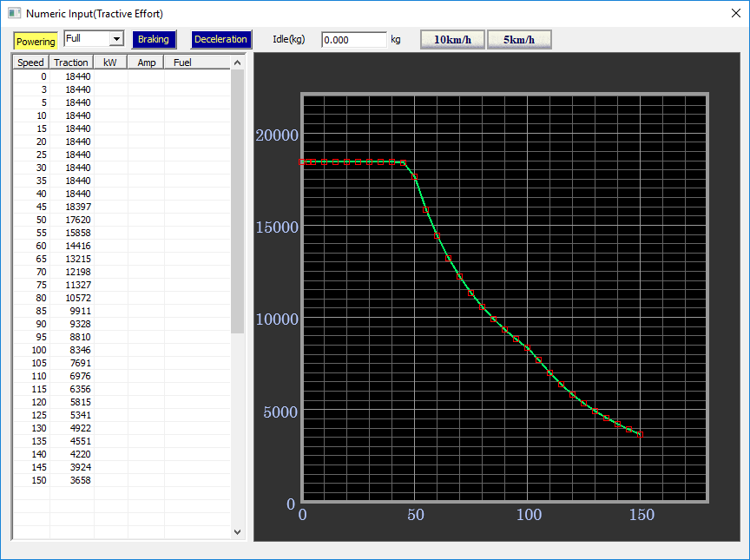
Task: Click the graph point at speed 45
Action: tap(404, 162)
